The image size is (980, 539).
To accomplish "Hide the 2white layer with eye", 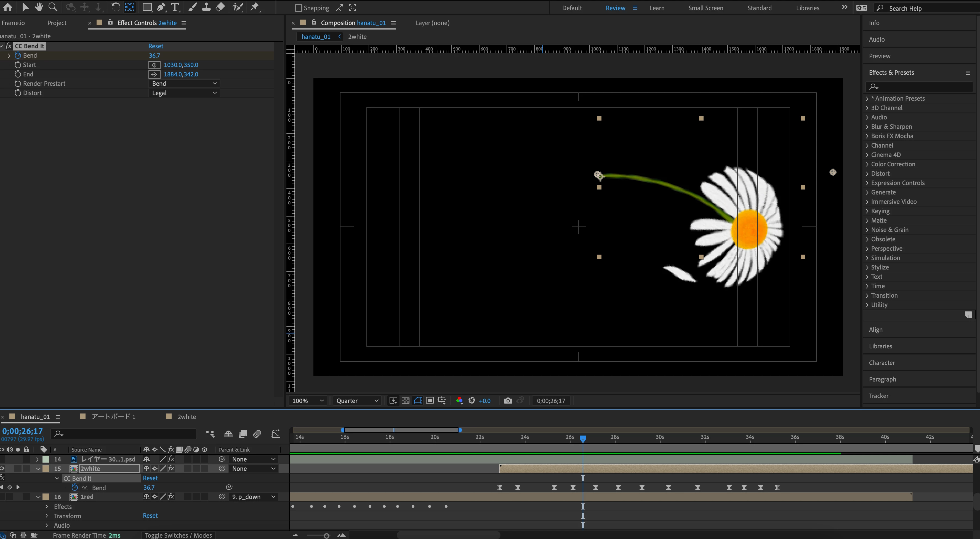I will coord(2,469).
